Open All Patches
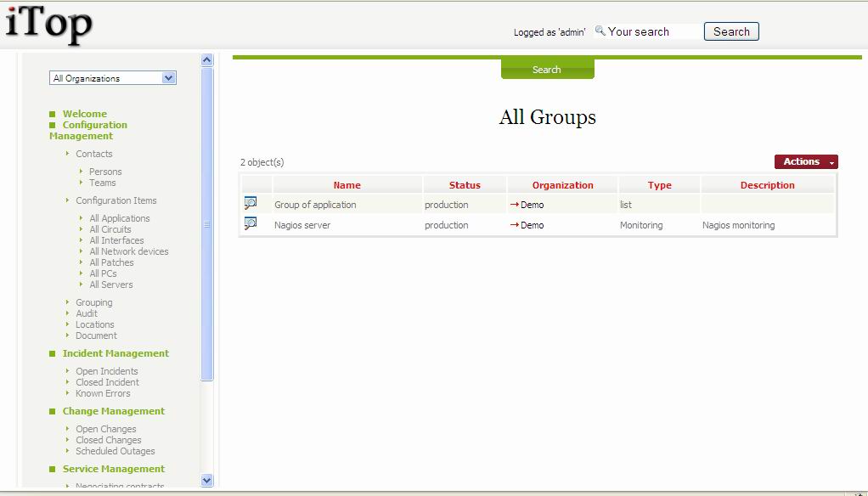 [x=111, y=262]
